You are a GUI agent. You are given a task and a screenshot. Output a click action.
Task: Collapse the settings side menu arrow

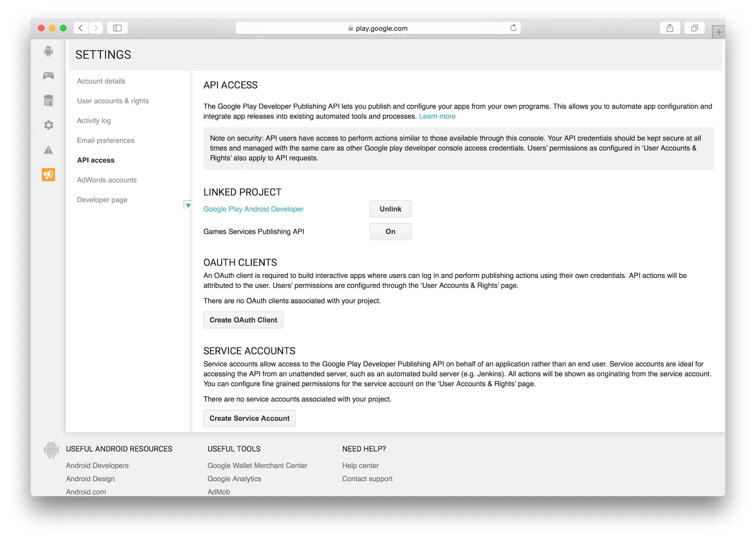click(x=188, y=205)
